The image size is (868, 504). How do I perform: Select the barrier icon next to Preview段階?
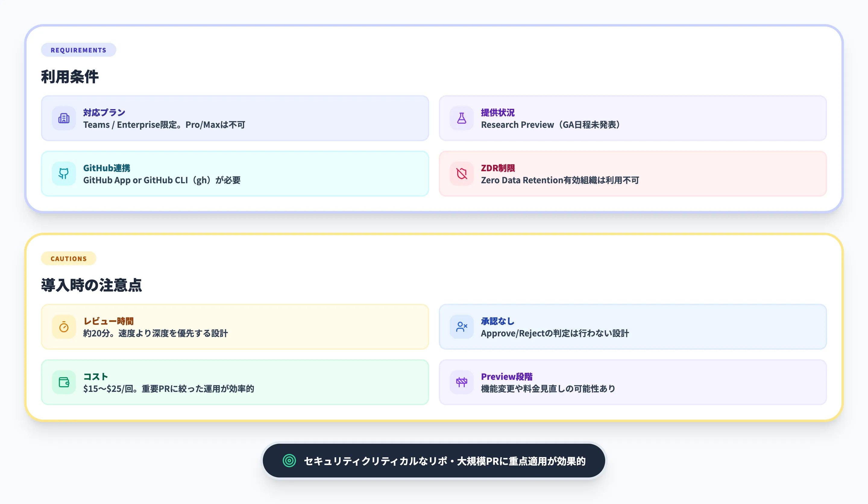tap(461, 382)
